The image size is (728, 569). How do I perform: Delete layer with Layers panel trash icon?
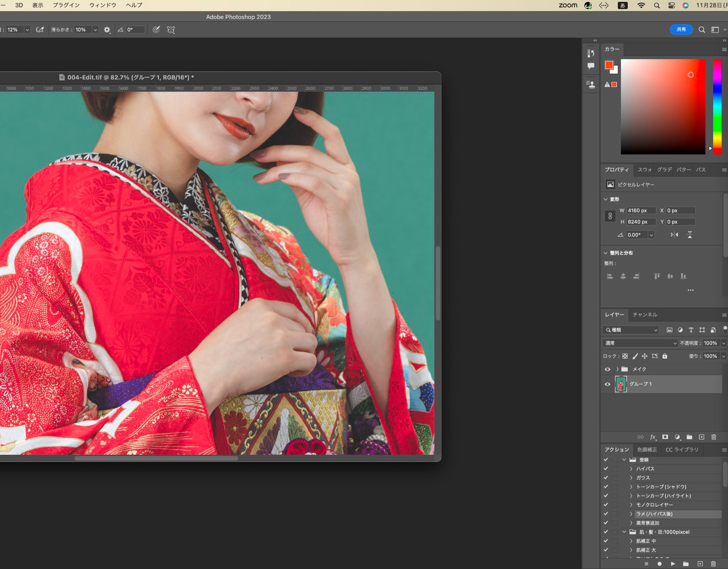point(714,437)
